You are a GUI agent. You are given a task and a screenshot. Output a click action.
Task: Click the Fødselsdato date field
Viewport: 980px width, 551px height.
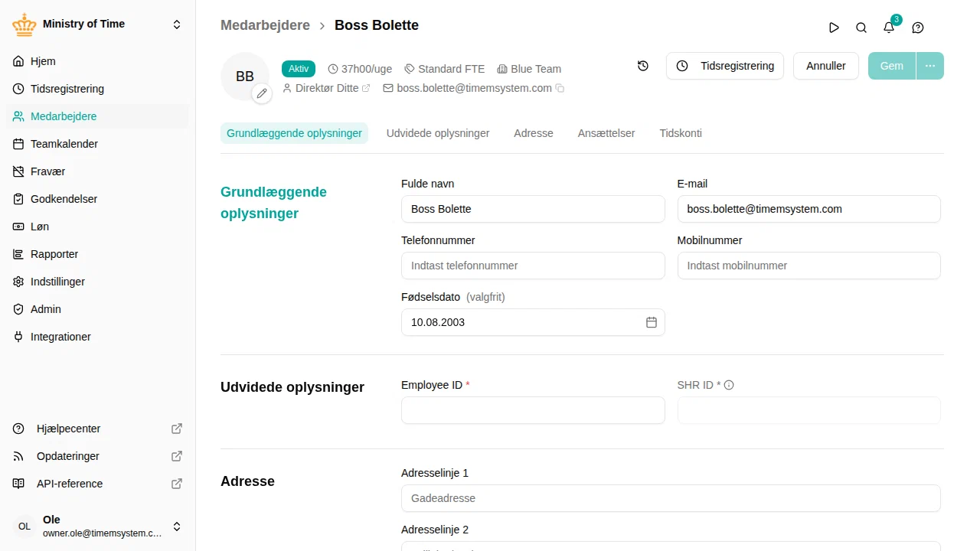[533, 322]
